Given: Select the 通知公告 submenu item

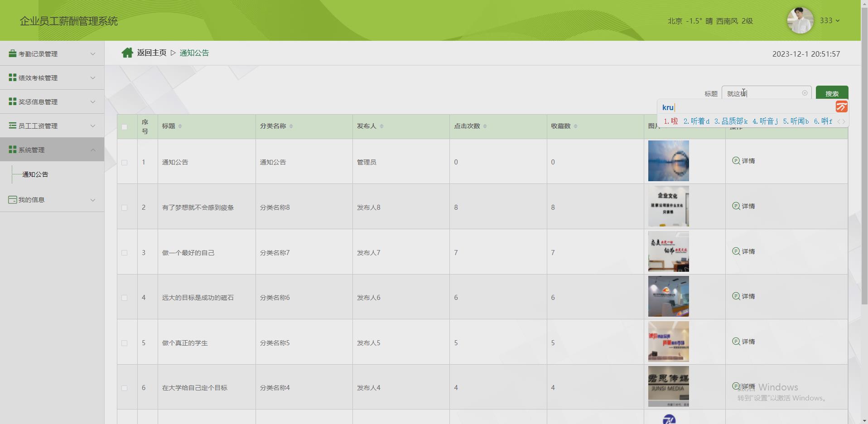Looking at the screenshot, I should (x=35, y=174).
